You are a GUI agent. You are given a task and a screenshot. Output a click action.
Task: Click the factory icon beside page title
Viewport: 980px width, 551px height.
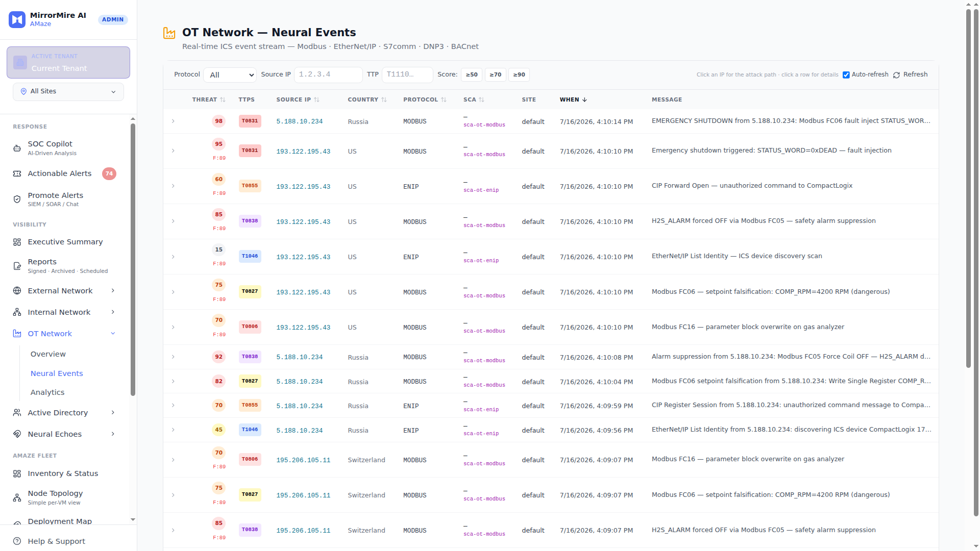(169, 33)
